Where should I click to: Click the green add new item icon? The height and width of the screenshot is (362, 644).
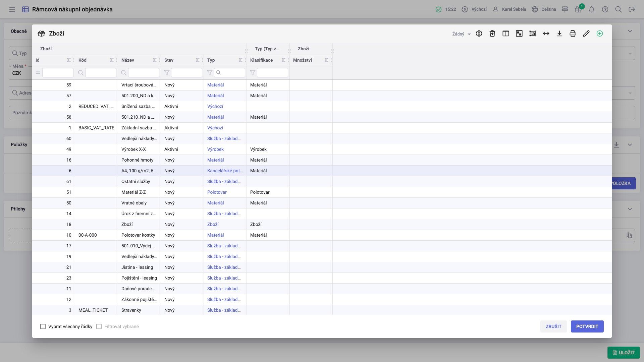pos(599,34)
